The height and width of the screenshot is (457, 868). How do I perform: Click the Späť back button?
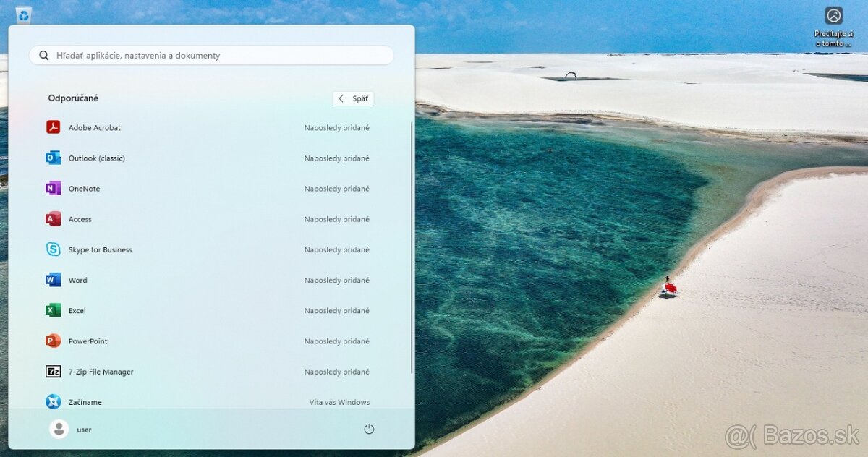pyautogui.click(x=353, y=98)
